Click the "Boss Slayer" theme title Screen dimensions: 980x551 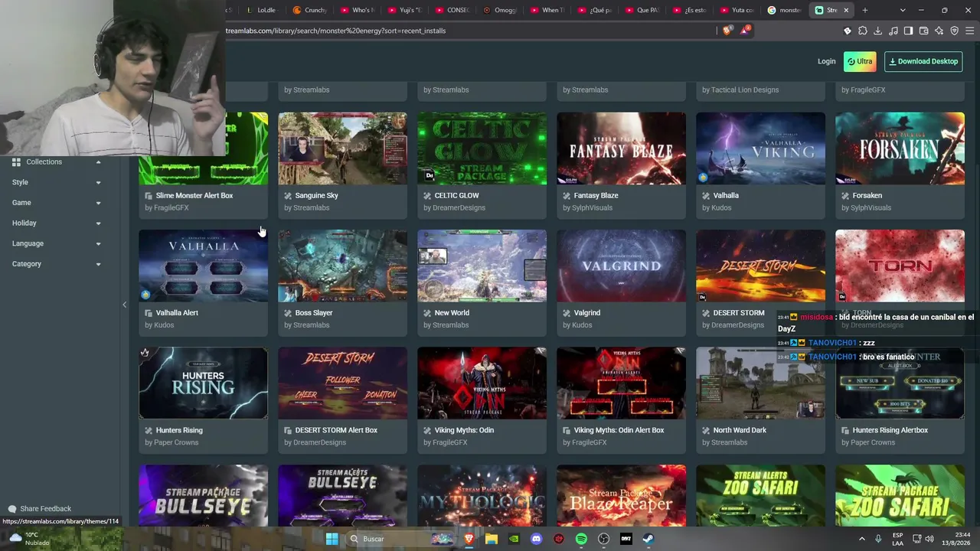coord(314,313)
